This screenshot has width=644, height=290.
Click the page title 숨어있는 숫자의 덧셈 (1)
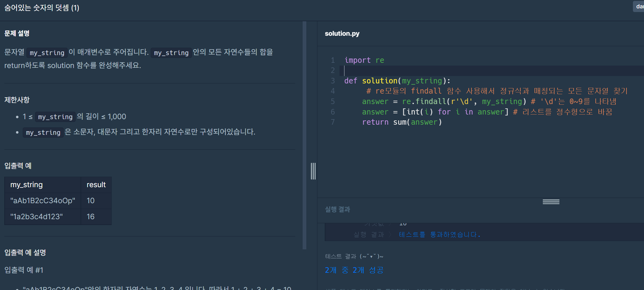[x=42, y=8]
